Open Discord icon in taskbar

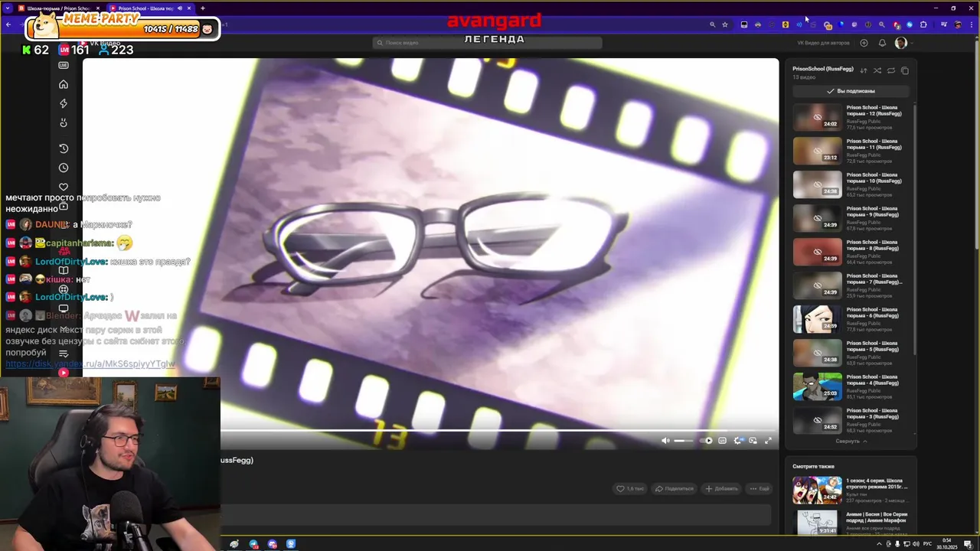tap(273, 544)
